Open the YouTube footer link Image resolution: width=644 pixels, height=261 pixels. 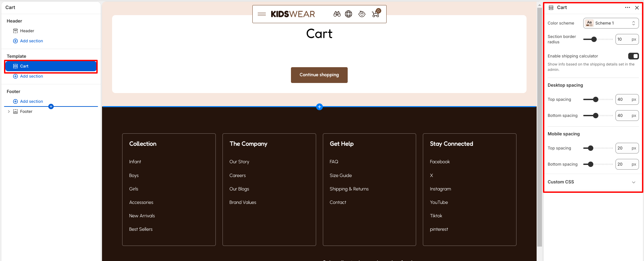click(x=439, y=202)
